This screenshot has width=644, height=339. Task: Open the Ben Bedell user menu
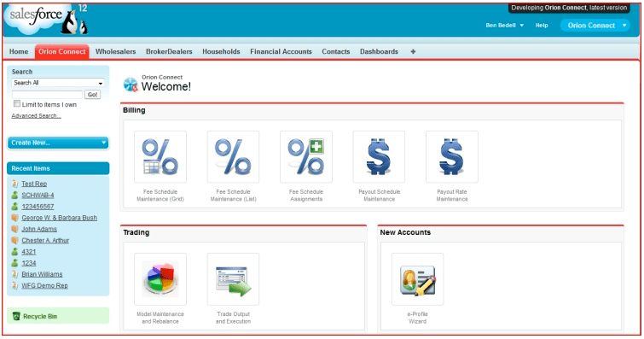tap(504, 25)
